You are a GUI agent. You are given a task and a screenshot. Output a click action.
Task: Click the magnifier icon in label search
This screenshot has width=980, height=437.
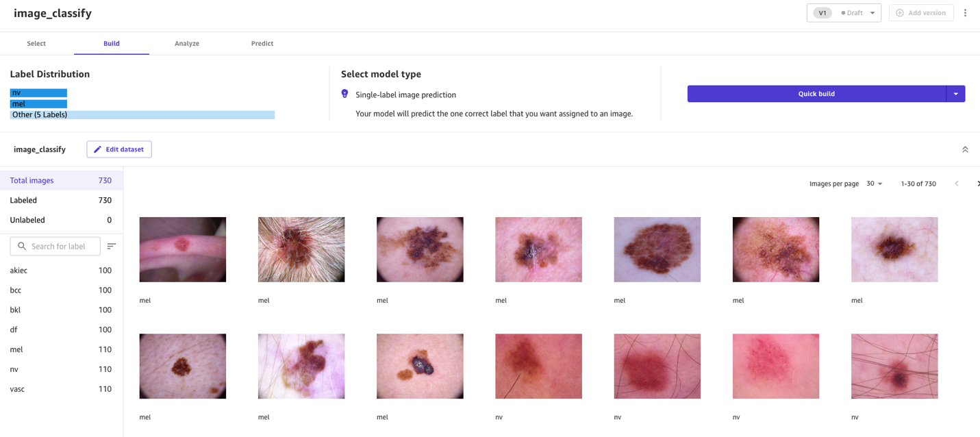[22, 246]
